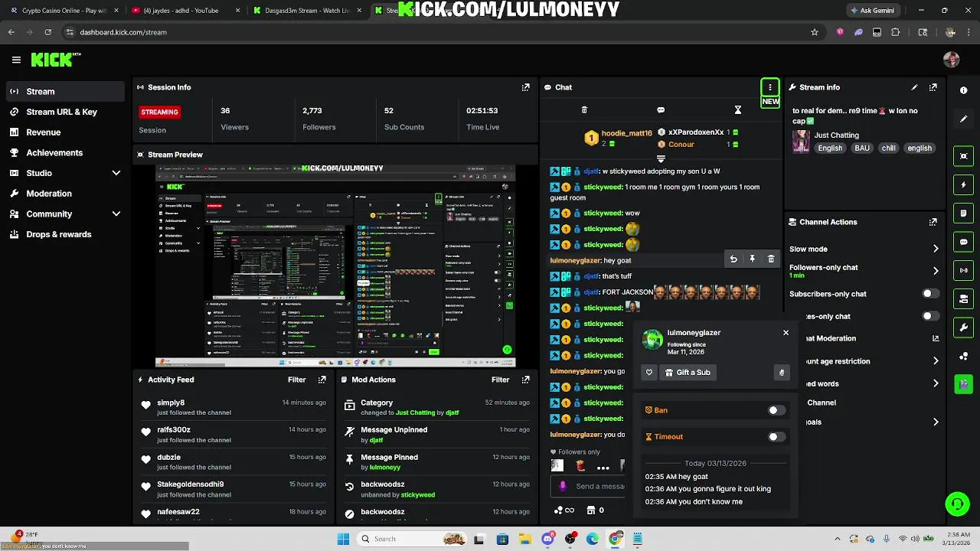Viewport: 980px width, 551px height.
Task: Pop out the Session Info panel
Action: click(x=525, y=87)
